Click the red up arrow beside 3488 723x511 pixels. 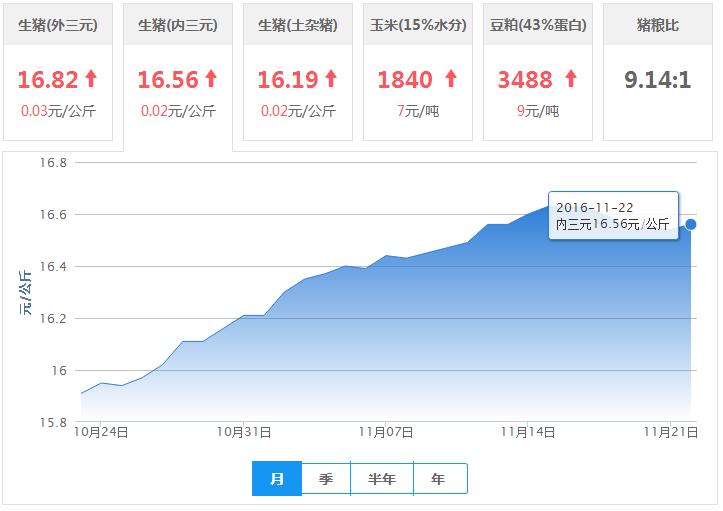tap(571, 78)
